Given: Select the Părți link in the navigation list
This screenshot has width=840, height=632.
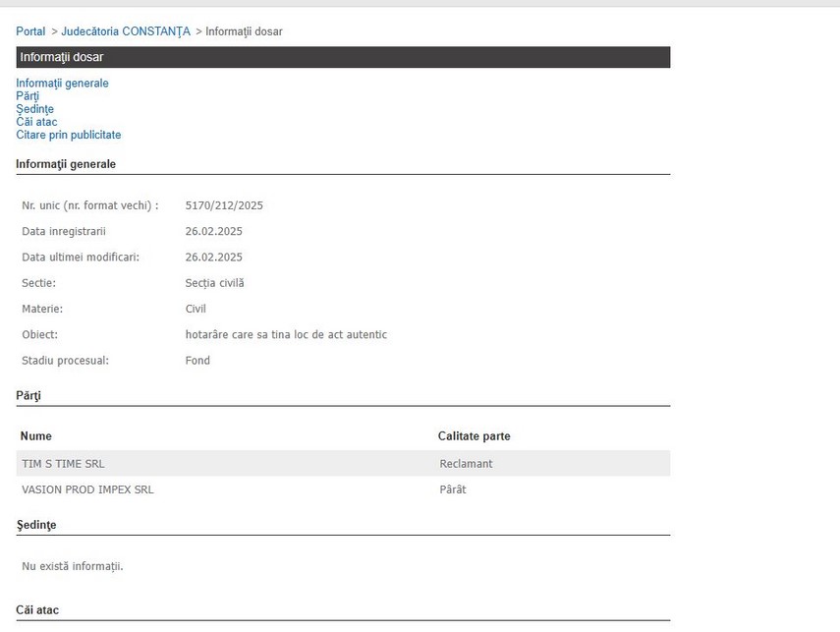Looking at the screenshot, I should tap(28, 96).
